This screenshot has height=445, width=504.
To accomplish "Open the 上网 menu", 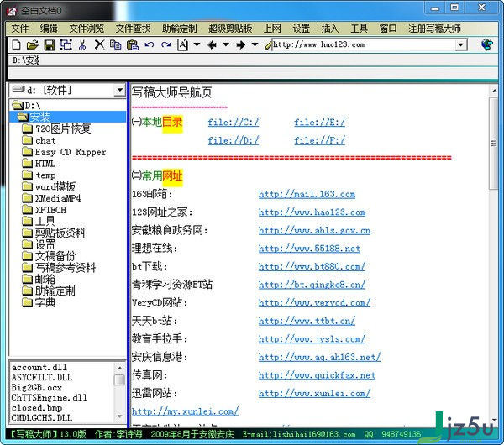I will point(272,29).
